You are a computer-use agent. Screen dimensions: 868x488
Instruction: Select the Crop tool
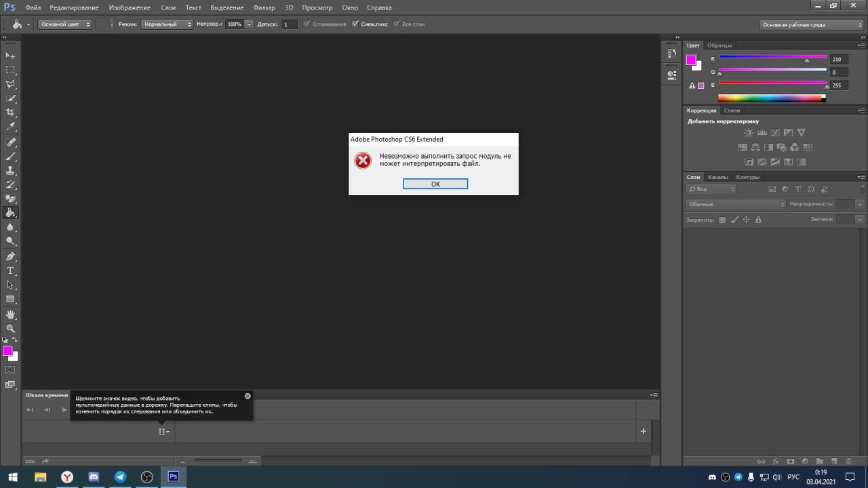pyautogui.click(x=10, y=113)
